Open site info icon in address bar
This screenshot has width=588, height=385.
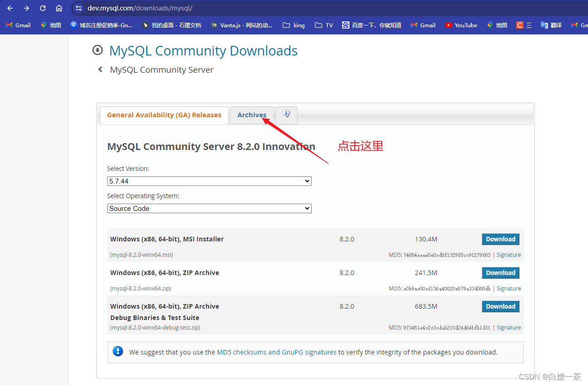79,8
